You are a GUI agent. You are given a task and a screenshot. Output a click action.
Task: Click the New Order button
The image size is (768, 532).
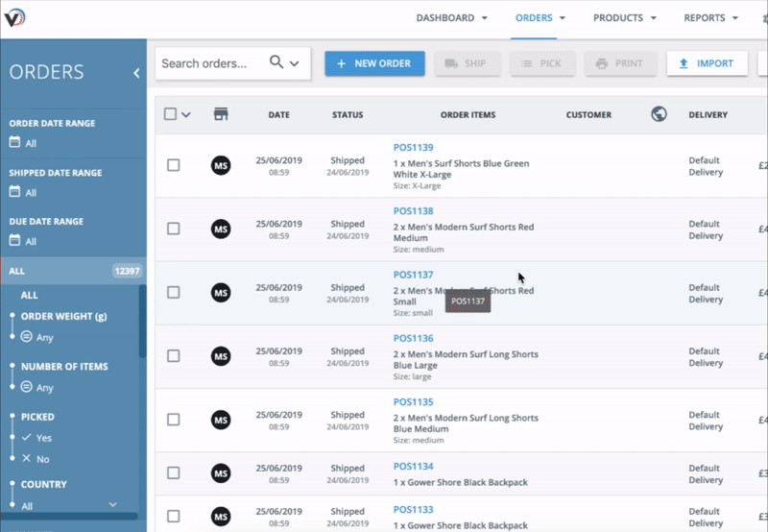click(x=374, y=63)
